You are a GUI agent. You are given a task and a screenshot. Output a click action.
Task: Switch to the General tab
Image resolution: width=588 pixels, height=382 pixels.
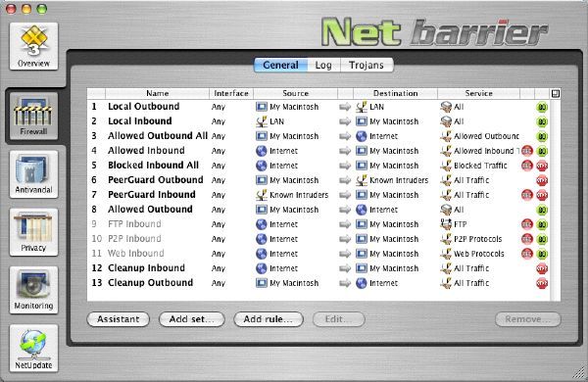coord(280,65)
